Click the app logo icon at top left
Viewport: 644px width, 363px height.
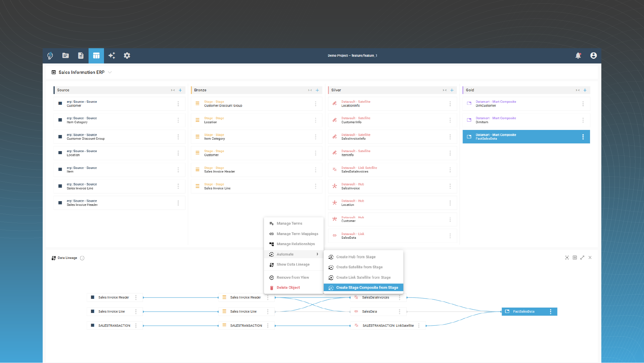coord(50,56)
